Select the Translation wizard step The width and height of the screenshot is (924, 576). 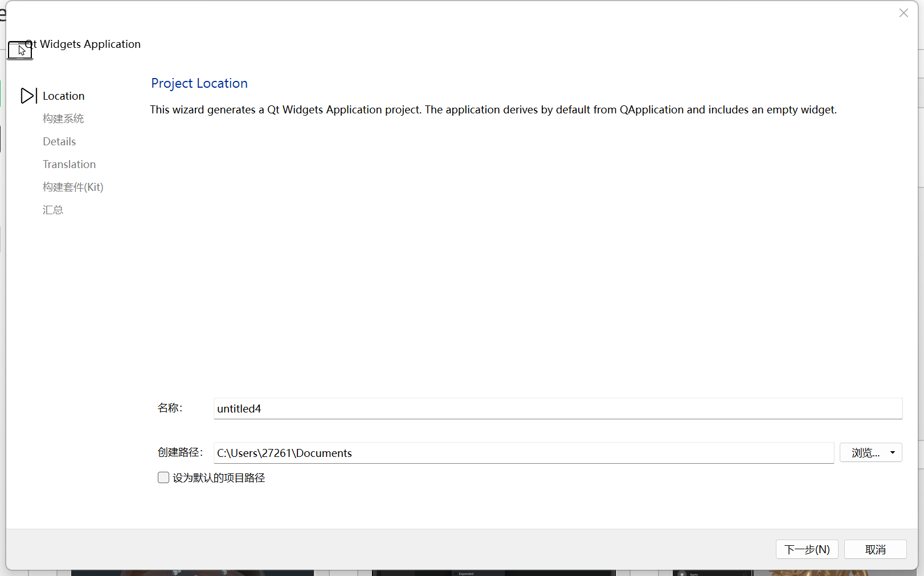coord(69,164)
